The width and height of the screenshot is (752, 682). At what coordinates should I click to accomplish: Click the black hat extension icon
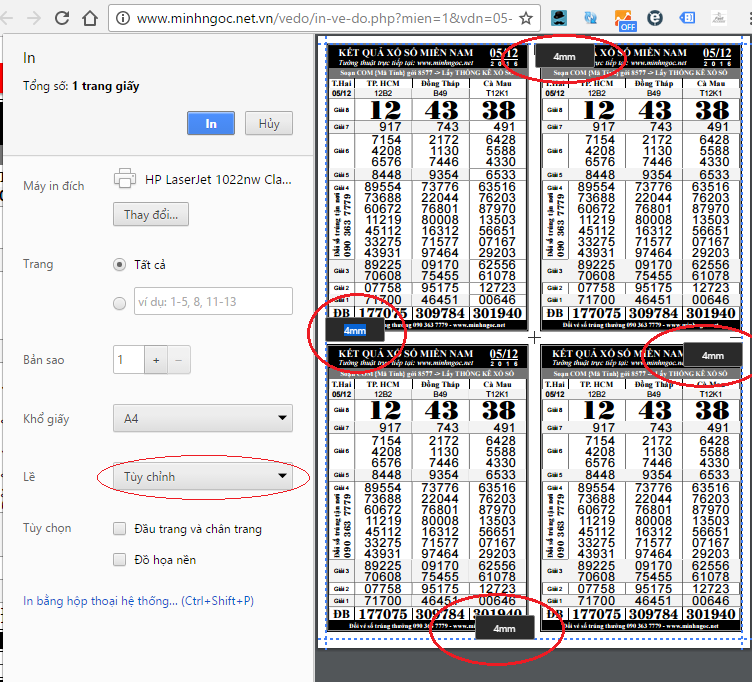click(560, 18)
